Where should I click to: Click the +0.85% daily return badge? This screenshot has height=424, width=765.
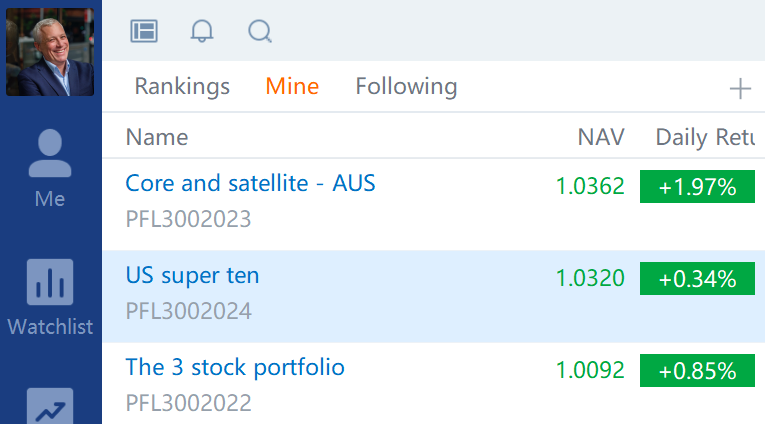pyautogui.click(x=697, y=370)
